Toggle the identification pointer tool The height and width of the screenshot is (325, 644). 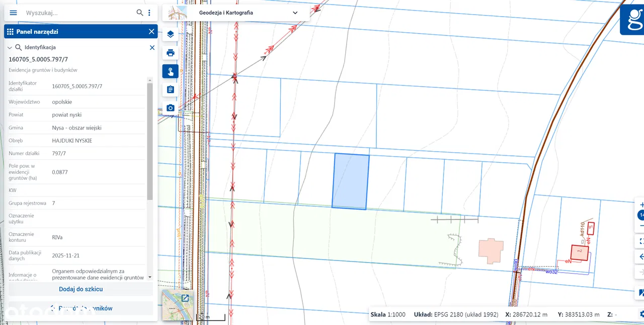pyautogui.click(x=170, y=71)
